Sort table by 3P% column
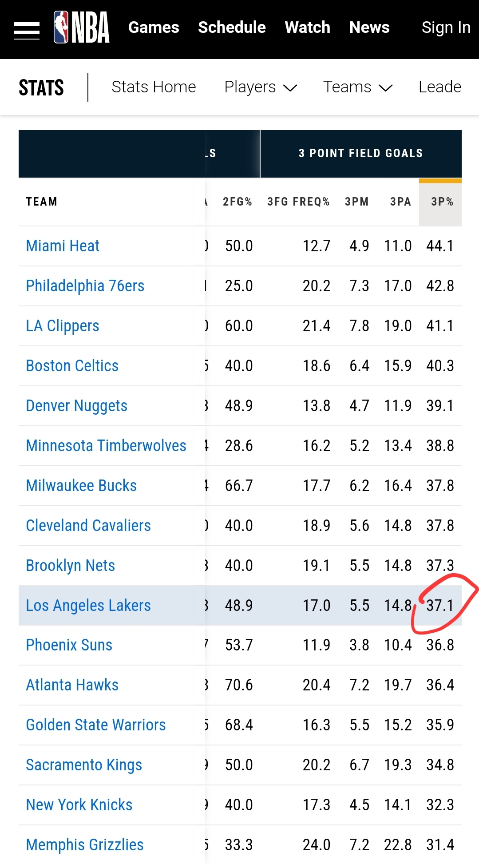The image size is (479, 868). (x=442, y=202)
